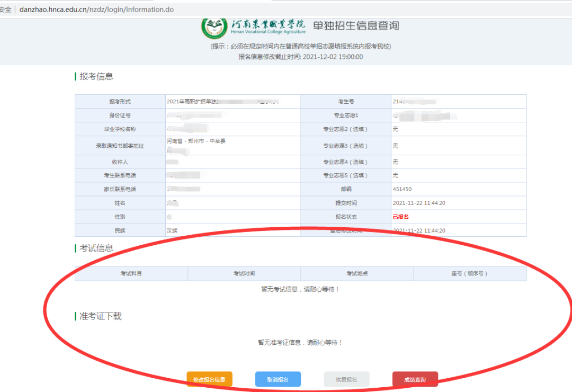Image resolution: width=572 pixels, height=392 pixels.
Task: Click the 汉族 value cell
Action: tap(233, 230)
